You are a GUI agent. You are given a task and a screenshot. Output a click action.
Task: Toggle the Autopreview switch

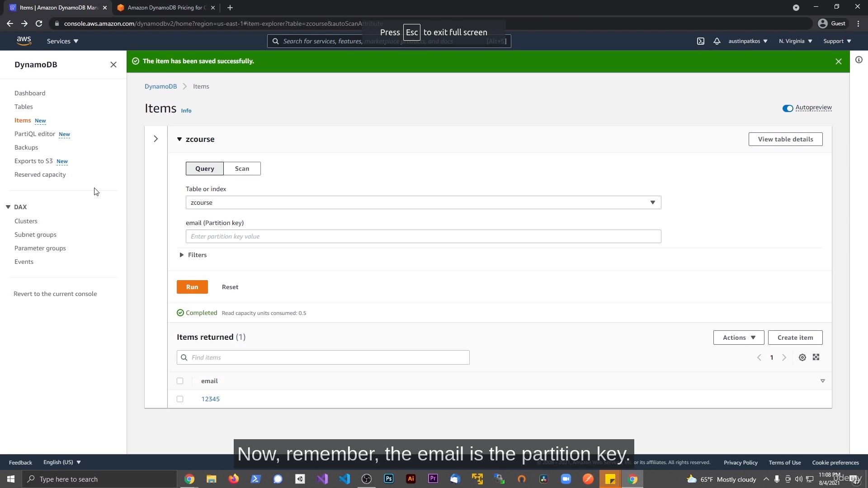[x=788, y=108]
